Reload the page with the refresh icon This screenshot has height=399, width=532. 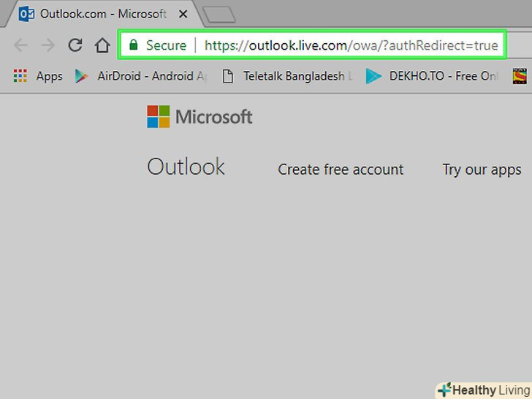point(75,45)
